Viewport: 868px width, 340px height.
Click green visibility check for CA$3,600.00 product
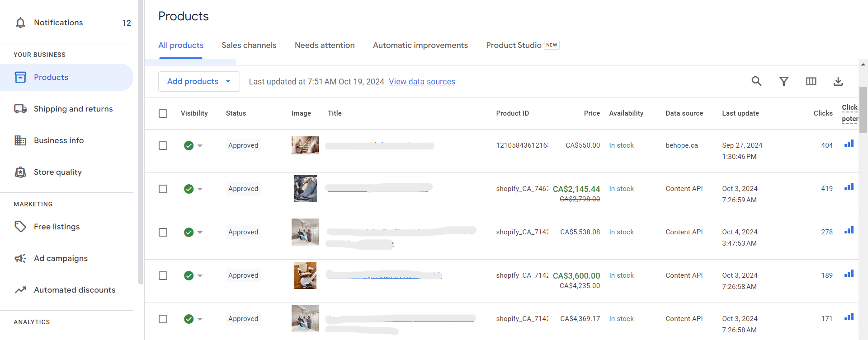click(189, 275)
